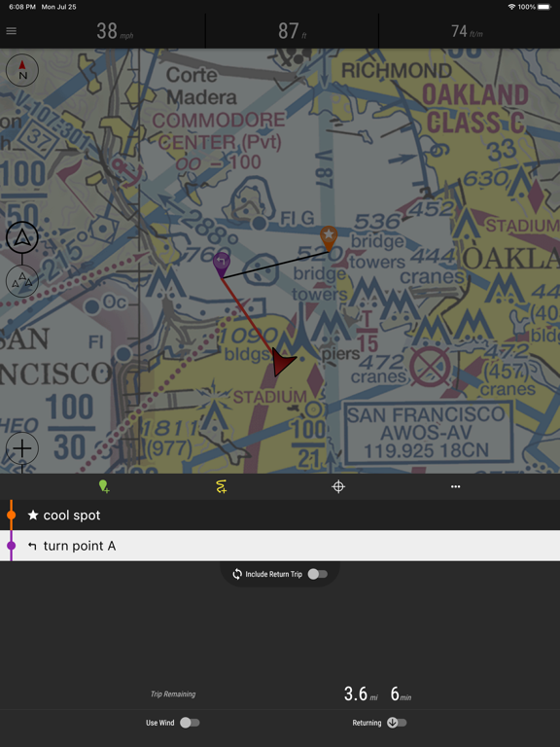Zoom in with the plus button
Image resolution: width=560 pixels, height=747 pixels.
(22, 447)
